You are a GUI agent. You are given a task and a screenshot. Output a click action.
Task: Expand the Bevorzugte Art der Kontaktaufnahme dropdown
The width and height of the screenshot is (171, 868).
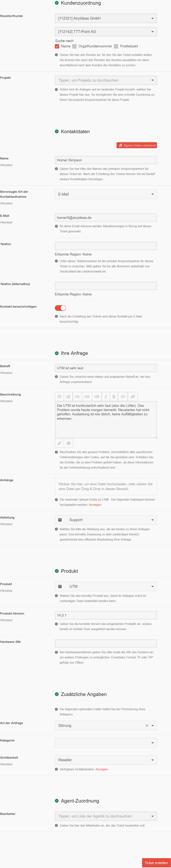(106, 194)
